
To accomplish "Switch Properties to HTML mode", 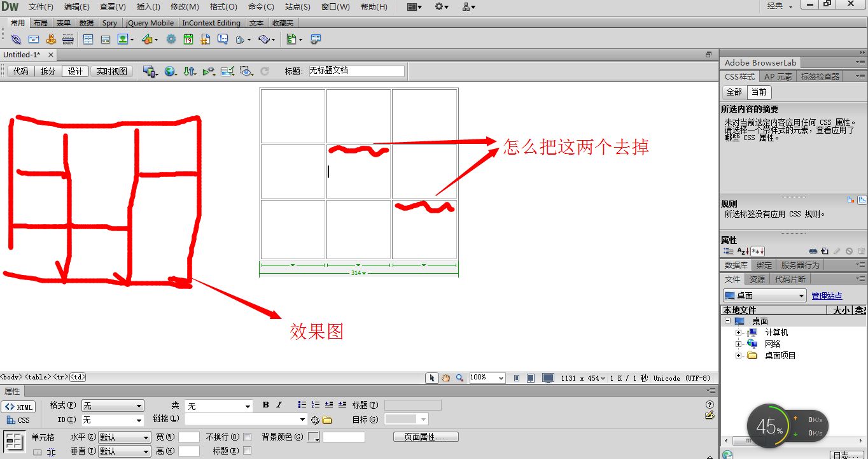I will pos(18,407).
